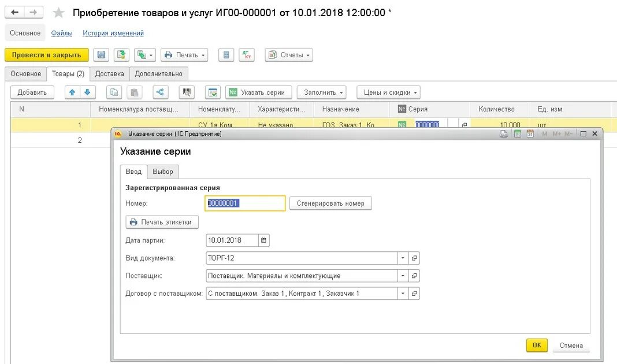Open the Поставщик value form icon
The width and height of the screenshot is (617, 364).
pos(414,276)
